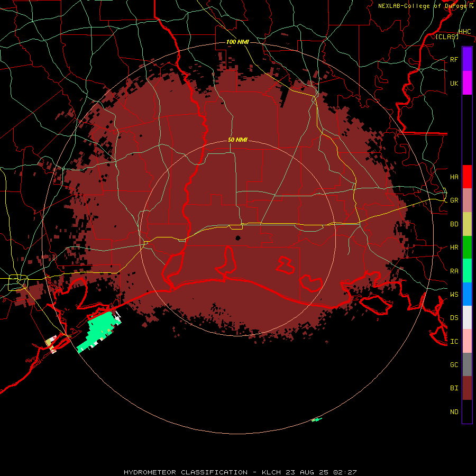Select the GR salmon legend swatch
Viewport: 476px width, 476px height.
coord(467,200)
